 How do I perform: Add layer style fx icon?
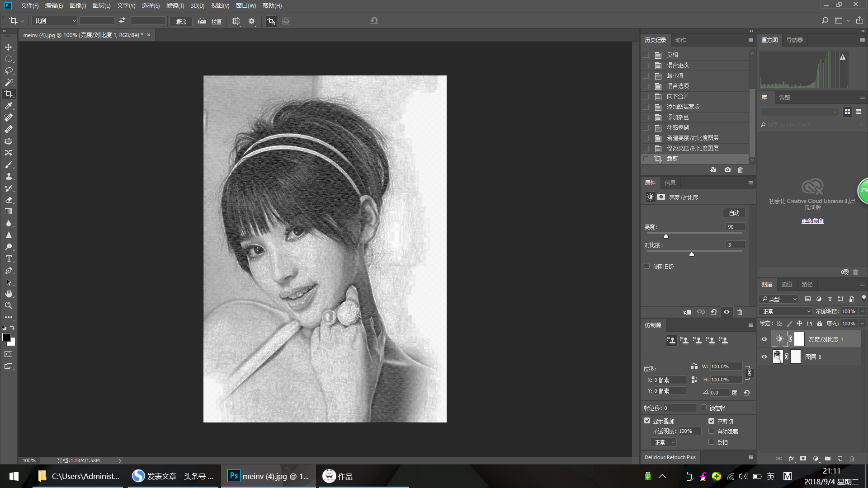791,458
